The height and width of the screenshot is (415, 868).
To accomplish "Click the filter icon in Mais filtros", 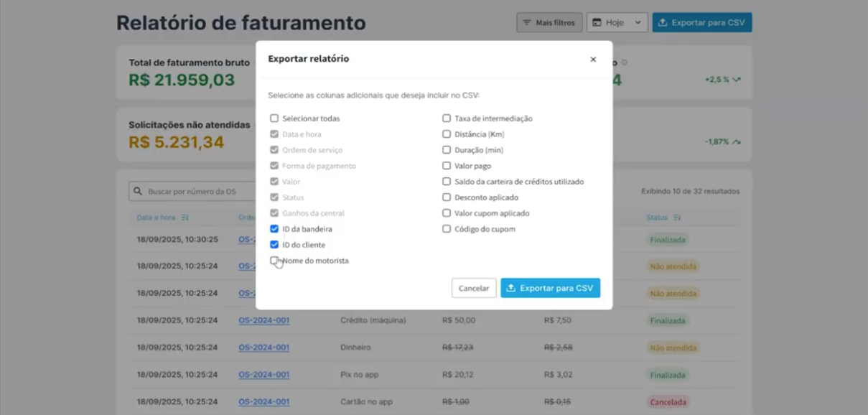I will tap(527, 23).
